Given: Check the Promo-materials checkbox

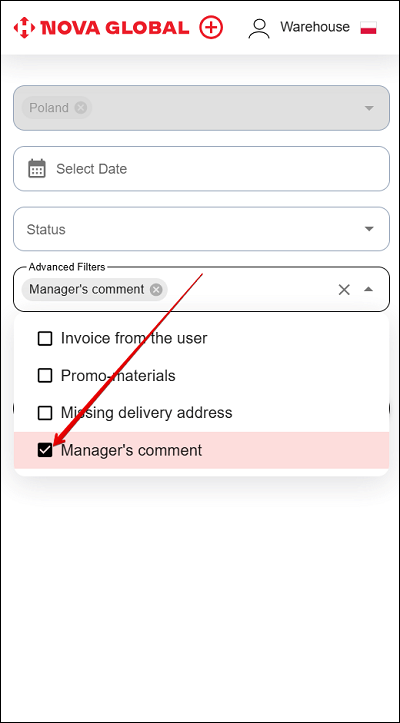Looking at the screenshot, I should (x=45, y=376).
